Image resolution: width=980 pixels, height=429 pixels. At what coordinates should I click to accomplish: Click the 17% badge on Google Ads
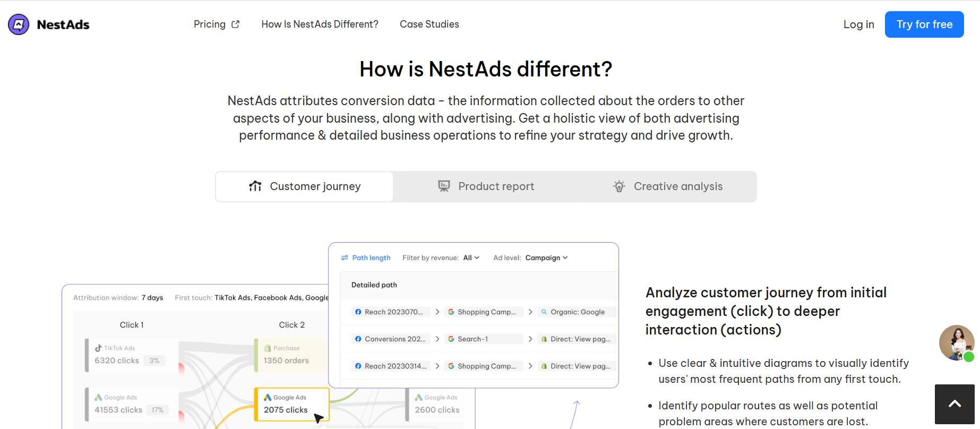pyautogui.click(x=158, y=410)
